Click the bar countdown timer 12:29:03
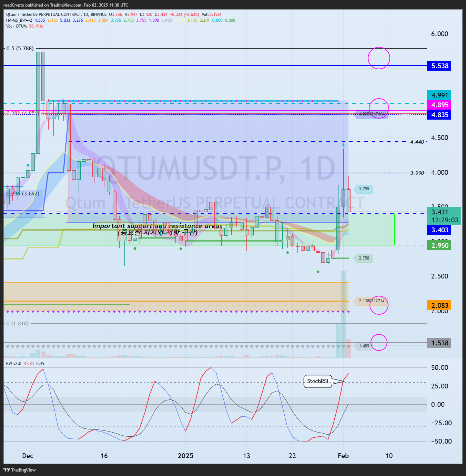 [x=445, y=220]
